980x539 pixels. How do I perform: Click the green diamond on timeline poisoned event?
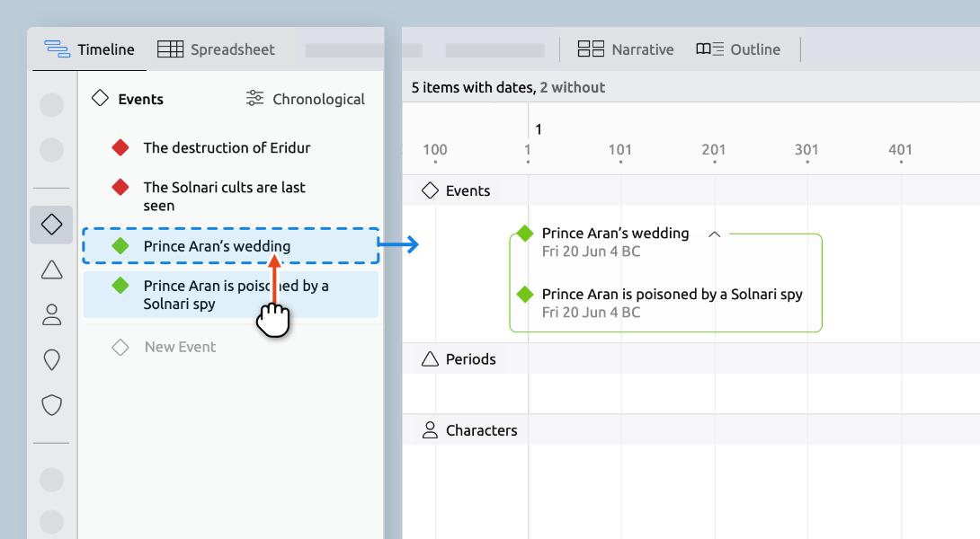click(x=525, y=294)
